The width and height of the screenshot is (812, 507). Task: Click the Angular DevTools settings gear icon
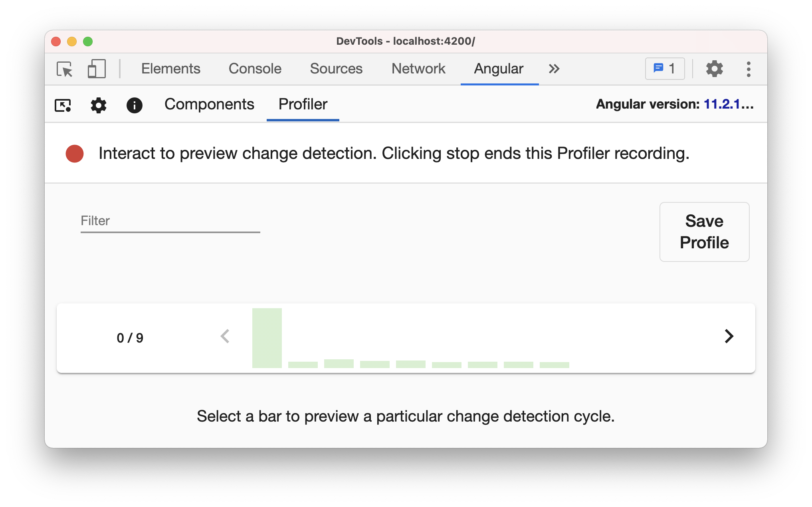click(x=98, y=105)
